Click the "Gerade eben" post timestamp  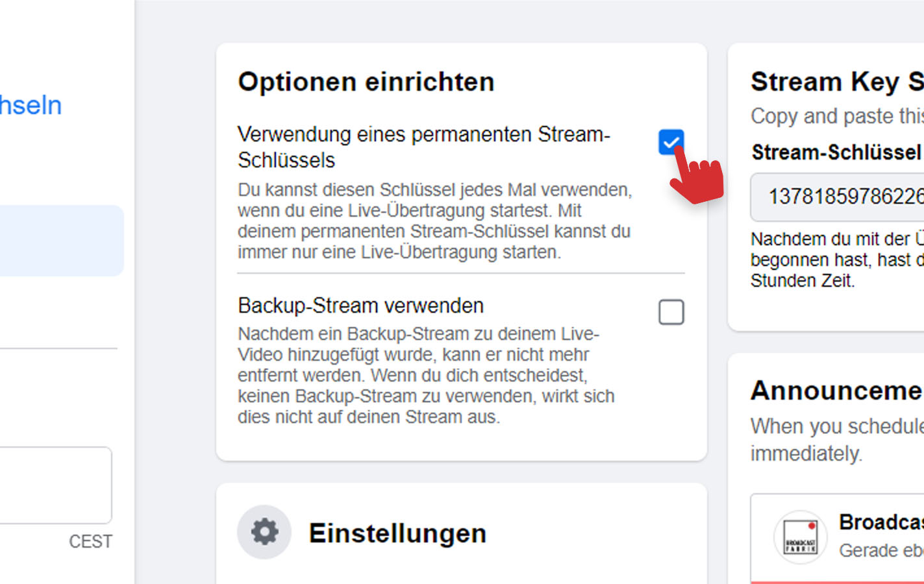click(x=880, y=550)
